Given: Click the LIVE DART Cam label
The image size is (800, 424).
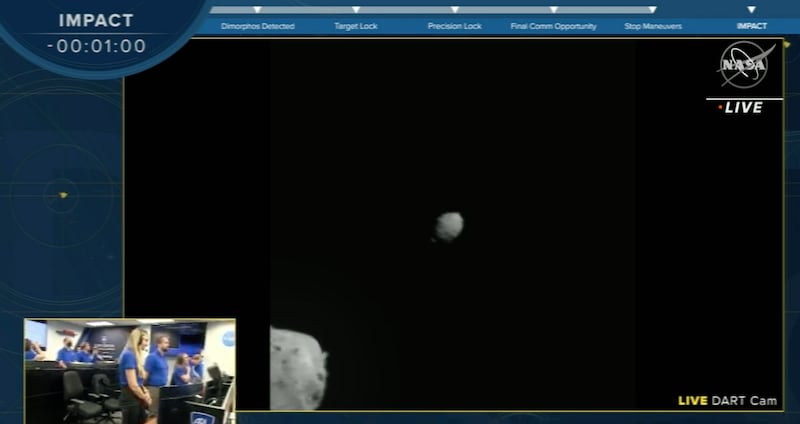Looking at the screenshot, I should (725, 400).
